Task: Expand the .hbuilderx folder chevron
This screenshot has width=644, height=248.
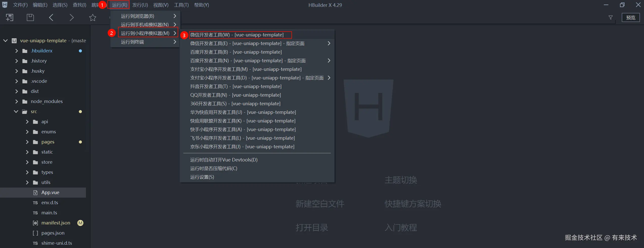Action: click(17, 51)
